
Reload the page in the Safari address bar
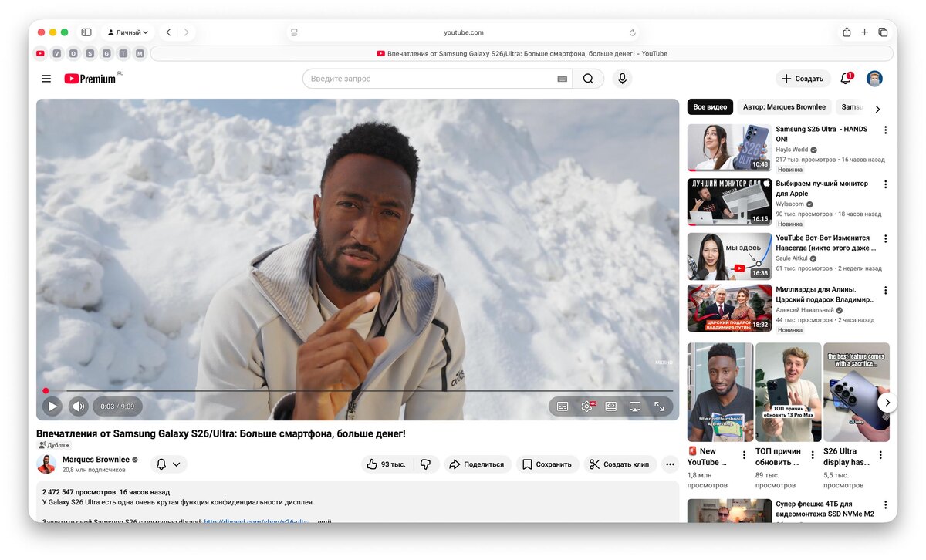tap(633, 32)
